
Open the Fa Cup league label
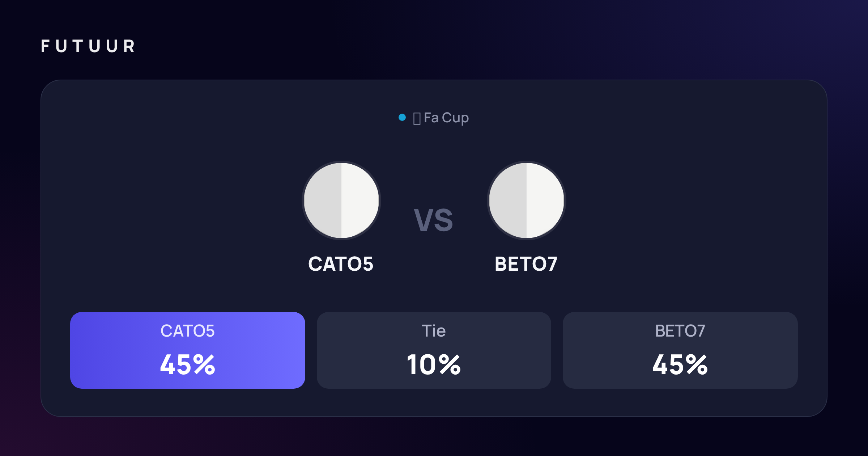[x=446, y=118]
